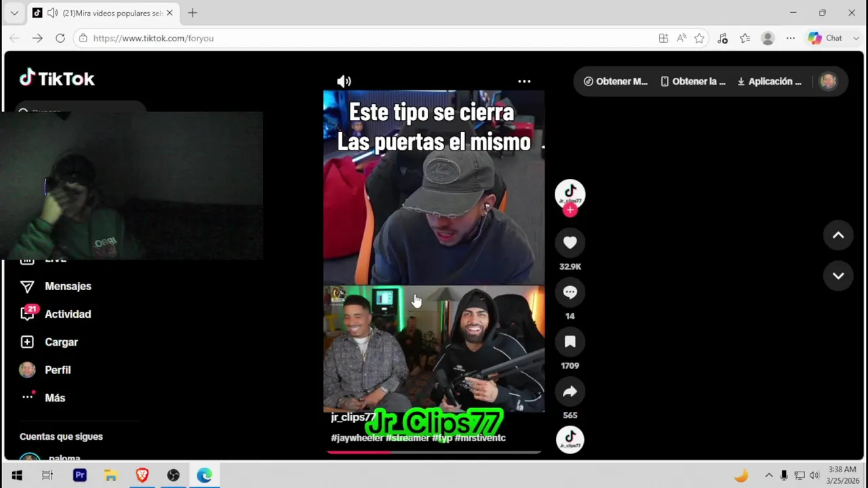Click the Cuentas que sigues heading
This screenshot has height=488, width=868.
tap(61, 436)
